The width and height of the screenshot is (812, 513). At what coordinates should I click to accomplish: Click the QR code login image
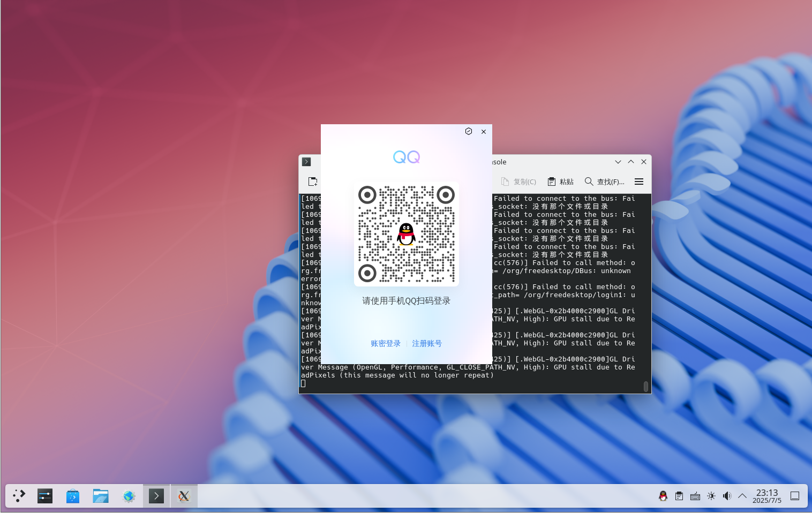tap(407, 234)
